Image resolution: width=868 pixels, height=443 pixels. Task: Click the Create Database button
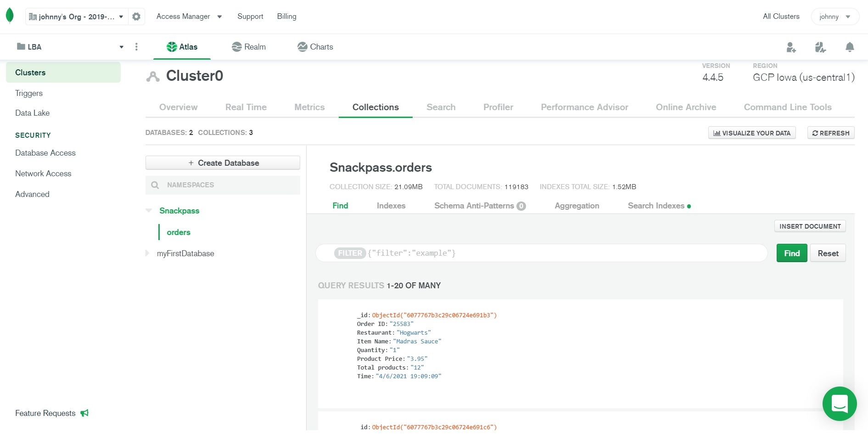(x=223, y=163)
